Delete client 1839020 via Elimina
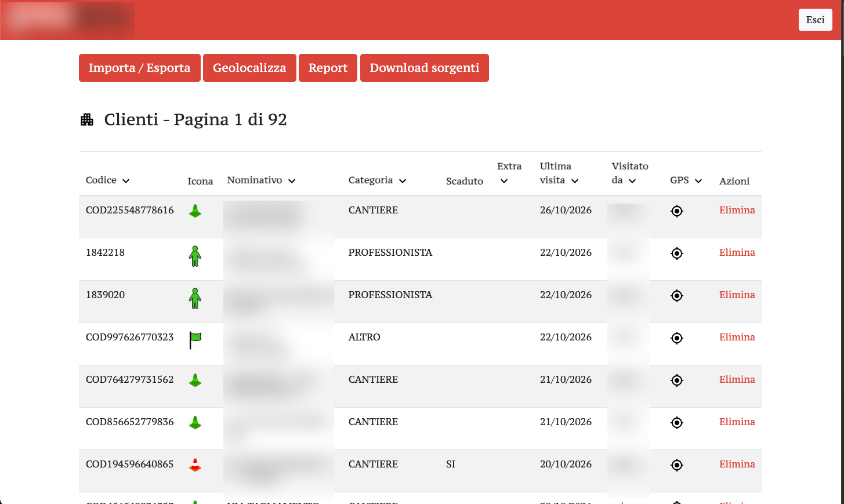This screenshot has width=844, height=504. coord(737,295)
